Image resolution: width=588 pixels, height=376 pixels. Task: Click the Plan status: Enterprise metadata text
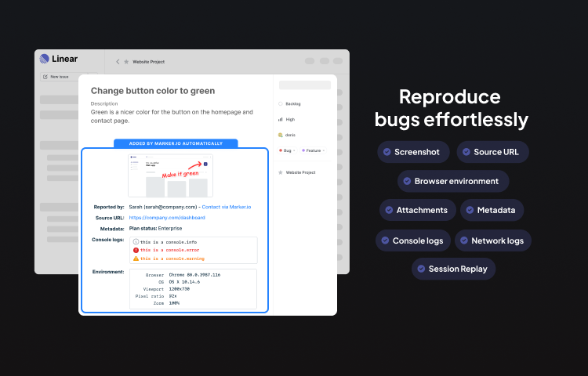pyautogui.click(x=156, y=229)
